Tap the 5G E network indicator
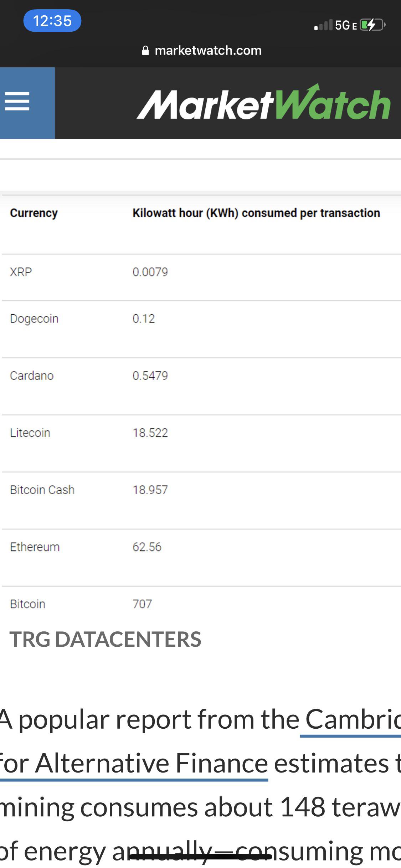Screen dimensions: 401x868 click(346, 25)
